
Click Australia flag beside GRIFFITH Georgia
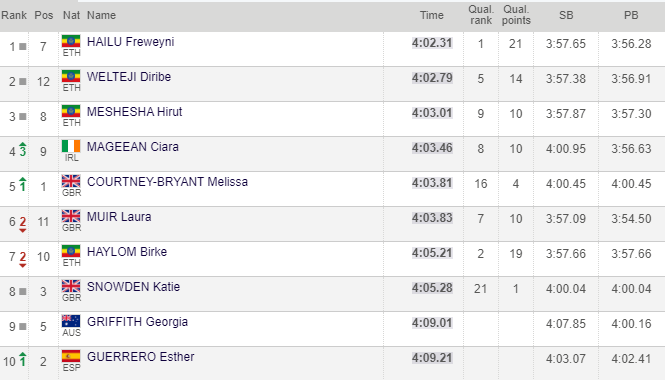(x=71, y=321)
